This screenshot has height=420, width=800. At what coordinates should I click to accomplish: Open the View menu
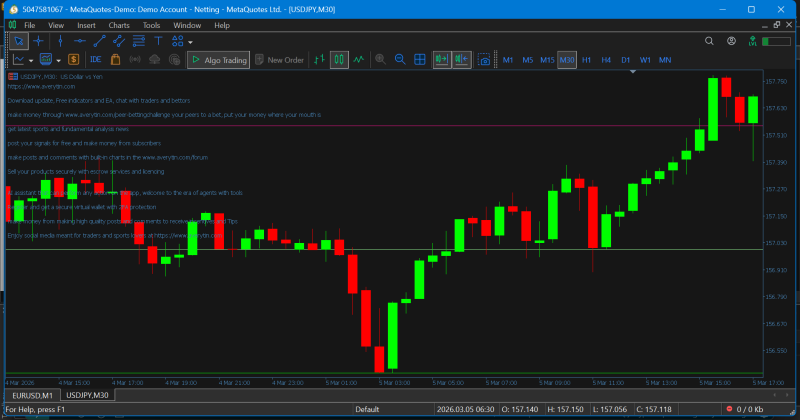[56, 25]
